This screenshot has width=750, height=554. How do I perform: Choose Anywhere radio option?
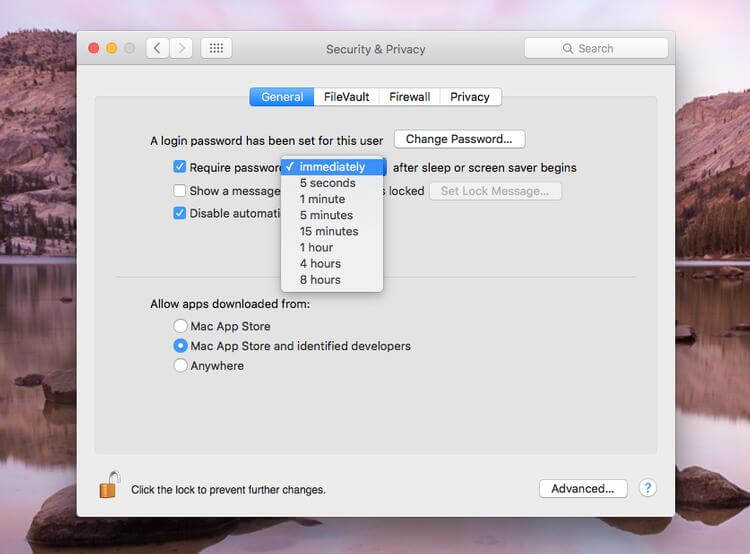180,366
